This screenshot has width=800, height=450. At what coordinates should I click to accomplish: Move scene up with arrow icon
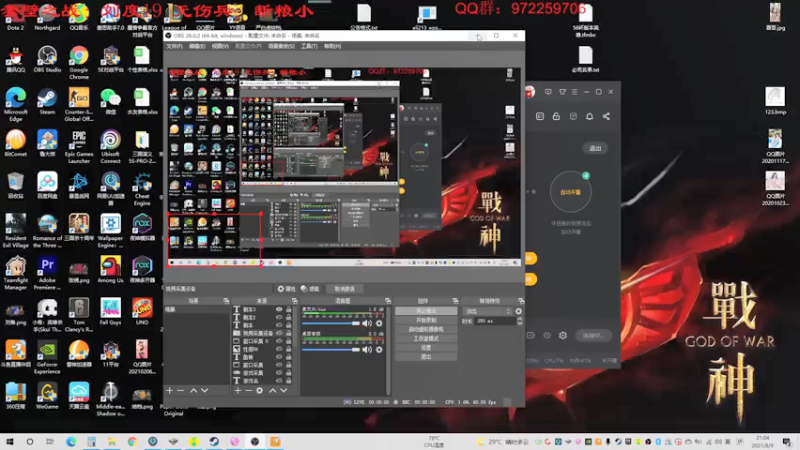pyautogui.click(x=193, y=390)
